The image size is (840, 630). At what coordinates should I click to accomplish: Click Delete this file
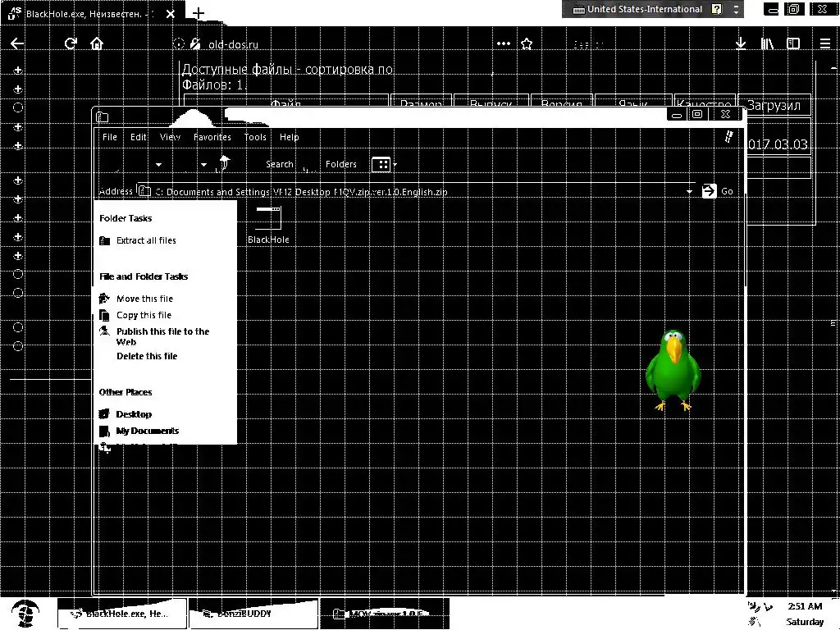coord(147,356)
